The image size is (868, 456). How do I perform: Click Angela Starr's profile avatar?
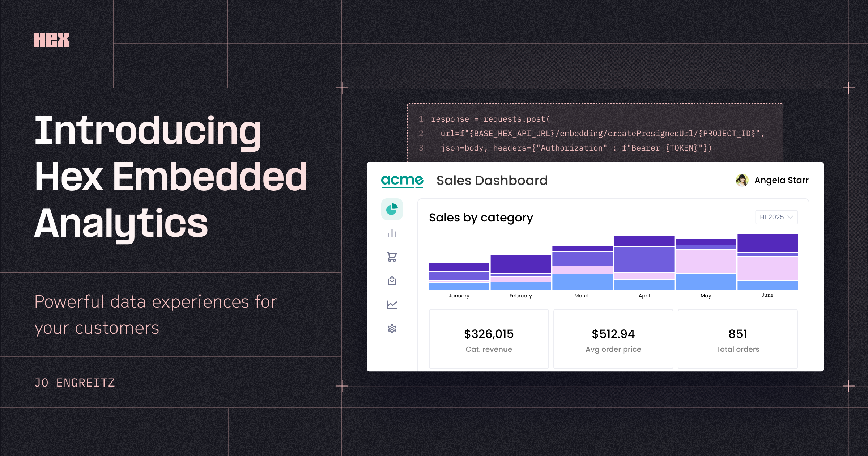(743, 180)
